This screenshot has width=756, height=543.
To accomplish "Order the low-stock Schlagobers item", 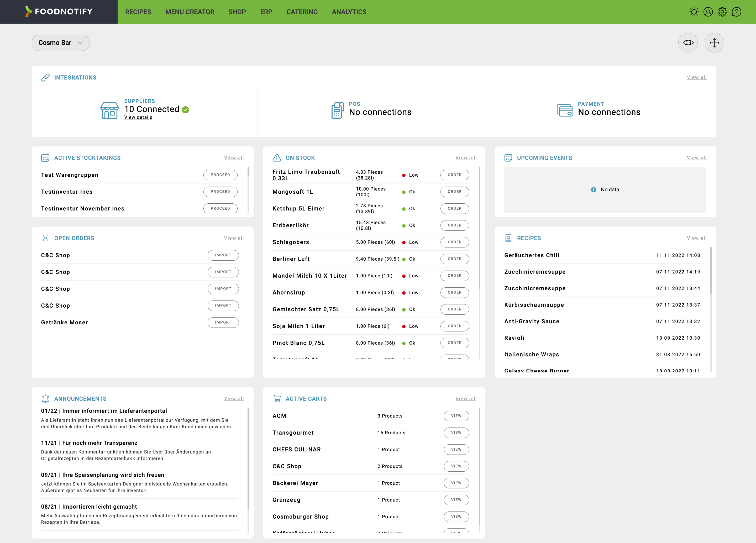I will point(455,242).
